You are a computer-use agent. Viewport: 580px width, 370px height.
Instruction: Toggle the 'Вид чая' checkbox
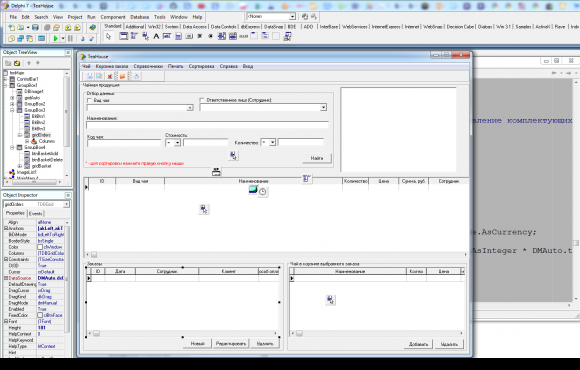[x=89, y=100]
